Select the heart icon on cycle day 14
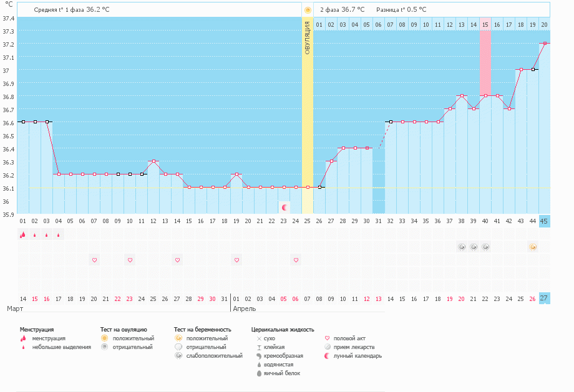 (x=178, y=260)
